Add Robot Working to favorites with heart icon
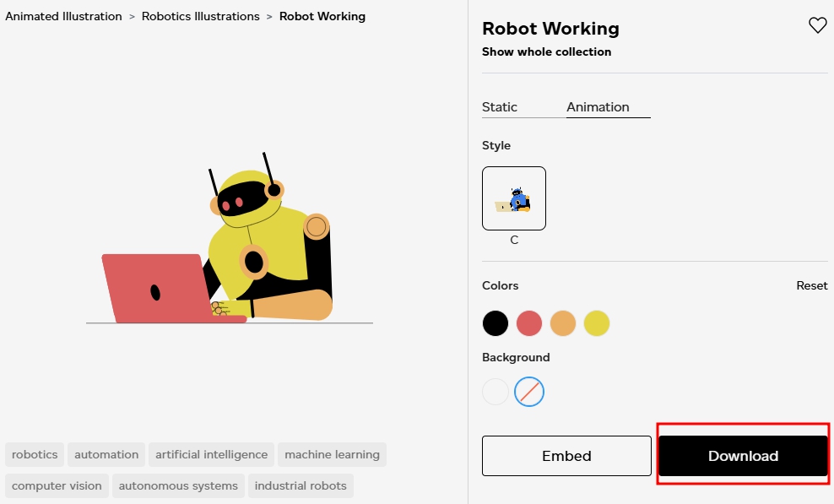The height and width of the screenshot is (504, 834). [817, 25]
